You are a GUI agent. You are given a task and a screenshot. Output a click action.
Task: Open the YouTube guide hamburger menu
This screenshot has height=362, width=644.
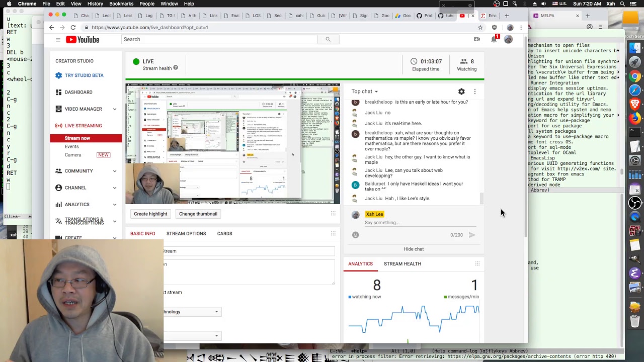[58, 40]
